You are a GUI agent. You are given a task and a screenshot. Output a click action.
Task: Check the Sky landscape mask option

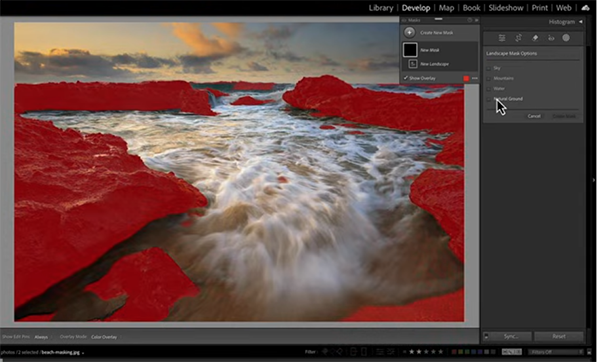[488, 68]
